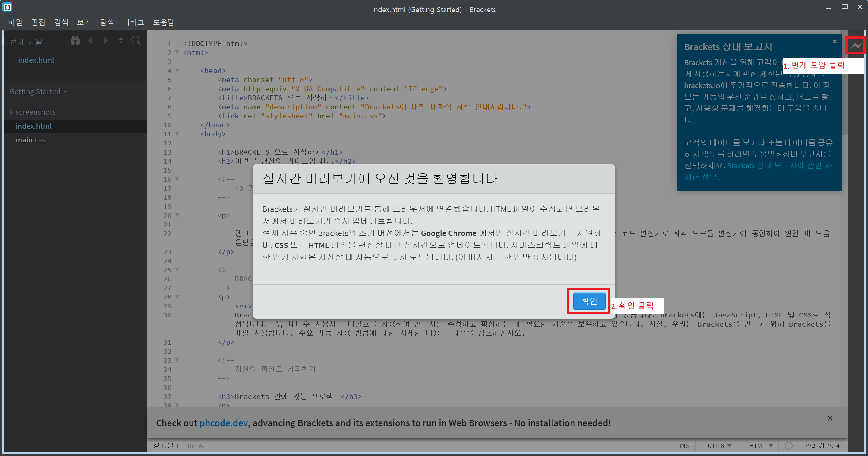Click the split view up-down arrows icon
This screenshot has height=456, width=868.
click(121, 41)
